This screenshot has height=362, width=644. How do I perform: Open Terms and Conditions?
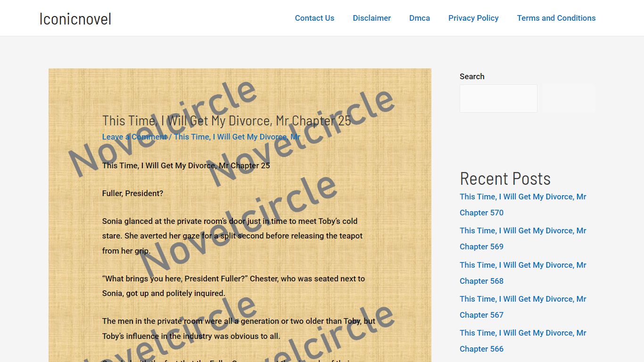pos(556,18)
